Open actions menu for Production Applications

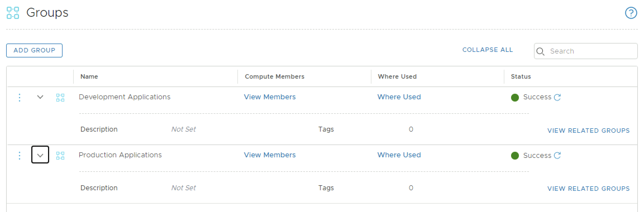click(19, 155)
